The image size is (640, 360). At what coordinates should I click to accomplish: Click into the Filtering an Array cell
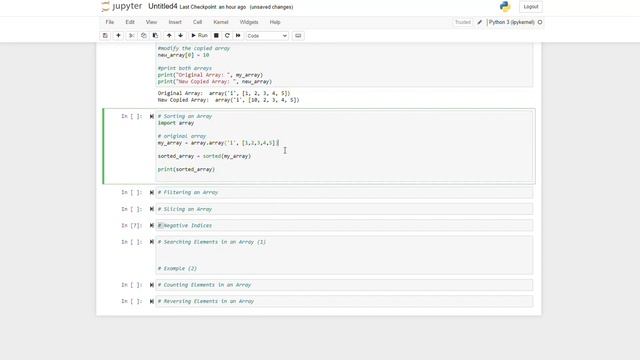(x=344, y=192)
